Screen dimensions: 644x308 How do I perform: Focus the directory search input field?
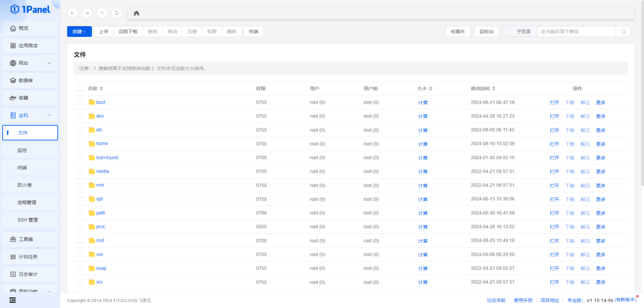tap(575, 32)
